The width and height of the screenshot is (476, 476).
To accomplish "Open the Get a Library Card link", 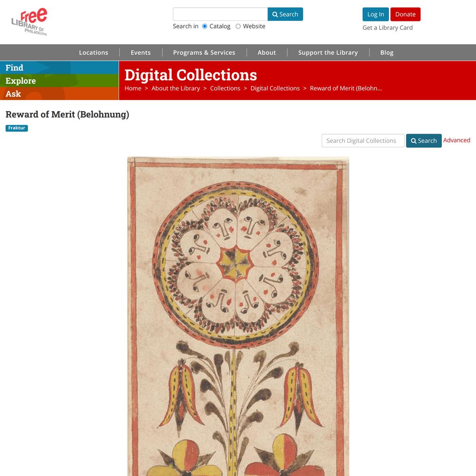I will [387, 28].
